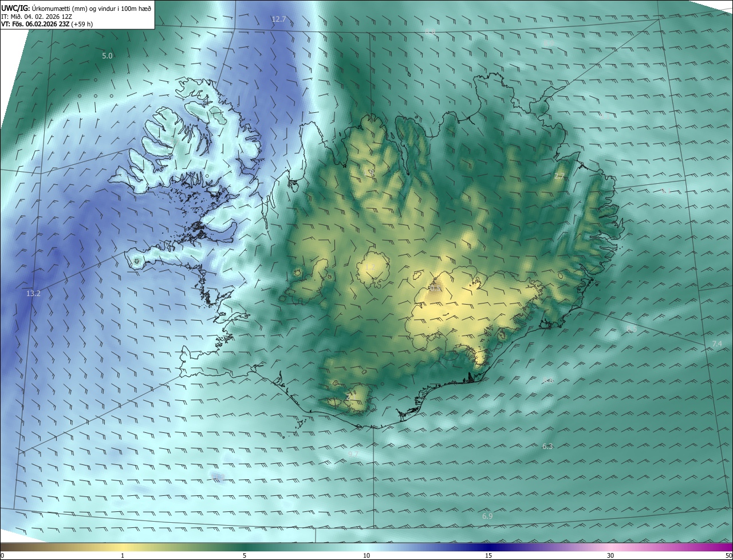The width and height of the screenshot is (733, 560).
Task: Click the precipitable water color scale bar
Action: click(366, 547)
